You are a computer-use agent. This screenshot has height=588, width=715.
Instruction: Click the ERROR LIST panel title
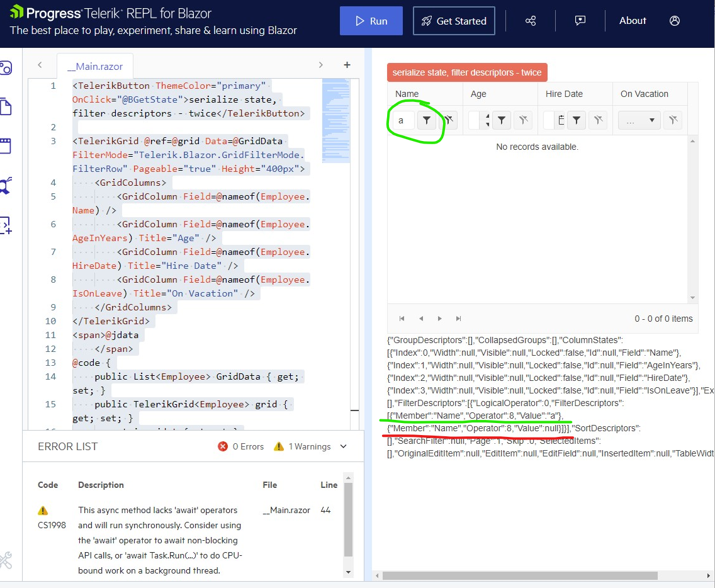pyautogui.click(x=68, y=446)
